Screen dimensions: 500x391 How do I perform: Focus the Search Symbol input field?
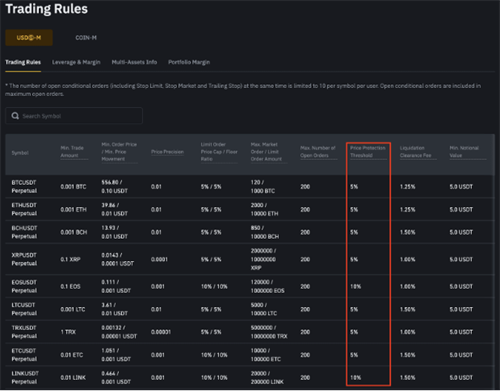pyautogui.click(x=74, y=116)
